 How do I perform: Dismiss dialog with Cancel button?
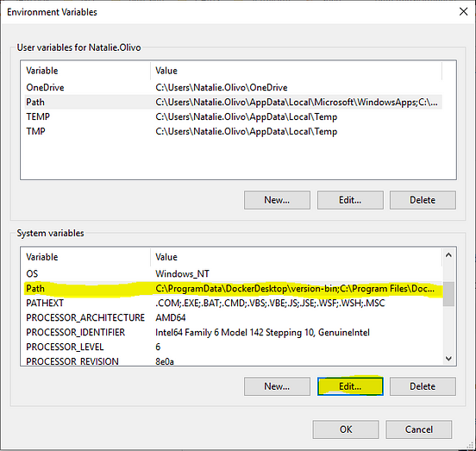tap(419, 429)
